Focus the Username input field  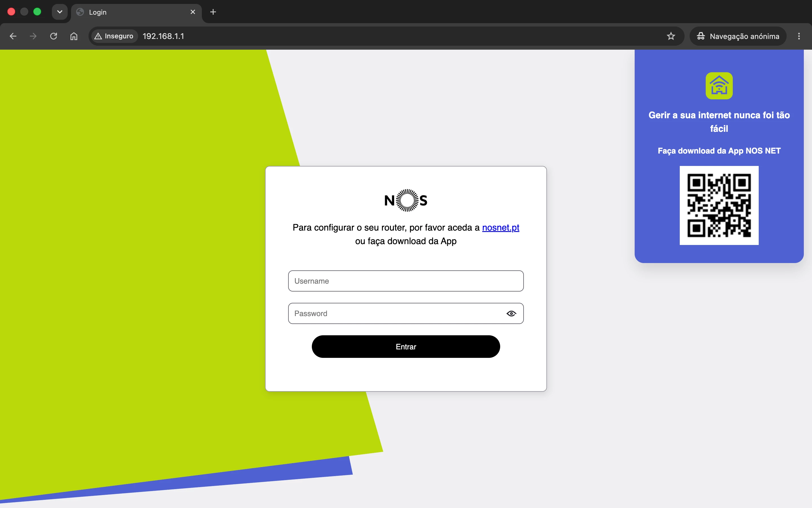click(x=406, y=281)
